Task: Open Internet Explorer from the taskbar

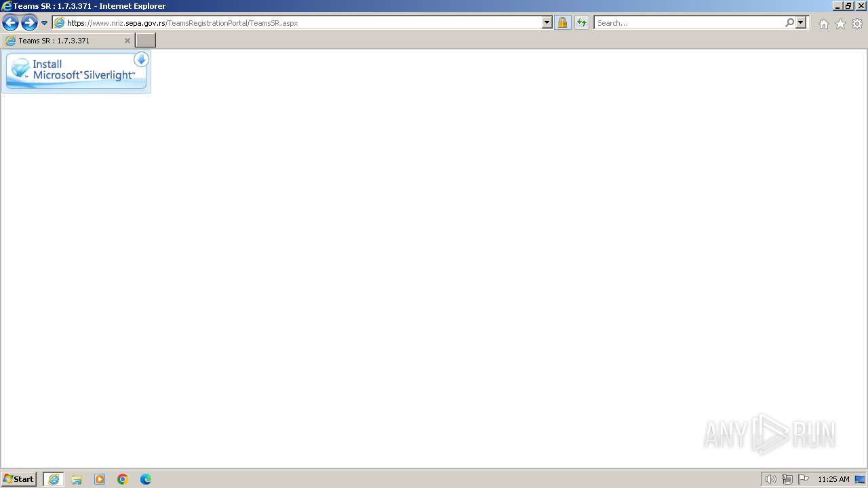Action: [x=54, y=479]
